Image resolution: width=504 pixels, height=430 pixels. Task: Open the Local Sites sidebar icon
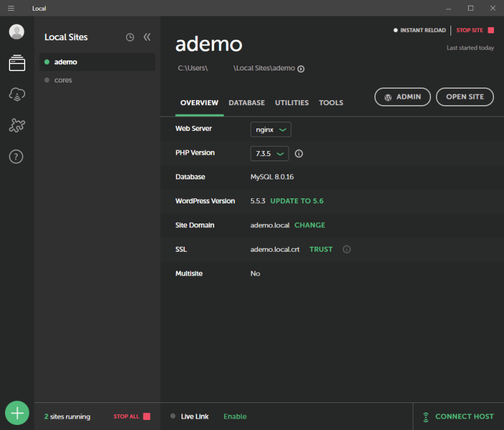click(17, 63)
